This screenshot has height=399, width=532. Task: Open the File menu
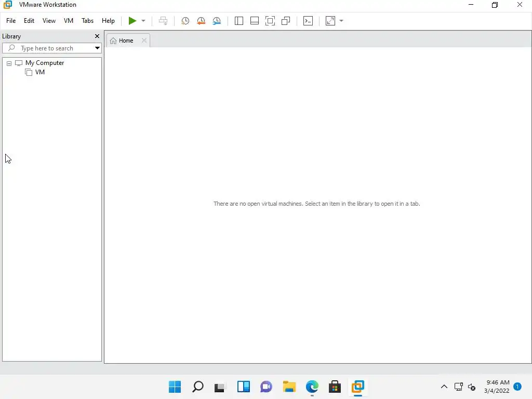[11, 21]
